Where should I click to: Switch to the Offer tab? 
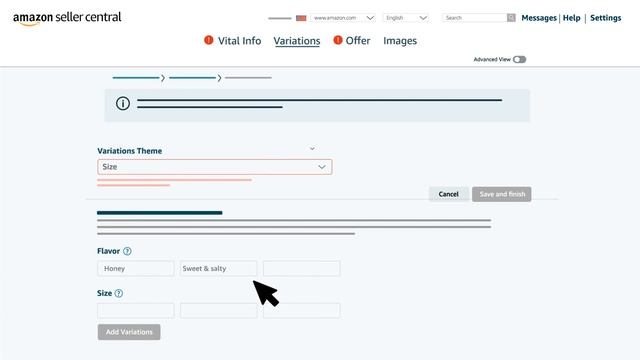(x=358, y=41)
